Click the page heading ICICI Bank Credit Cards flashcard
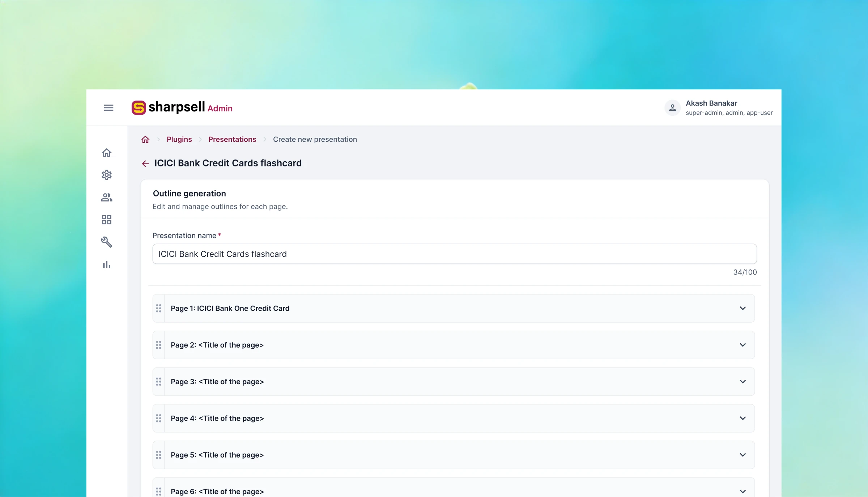The width and height of the screenshot is (868, 497). (x=228, y=163)
